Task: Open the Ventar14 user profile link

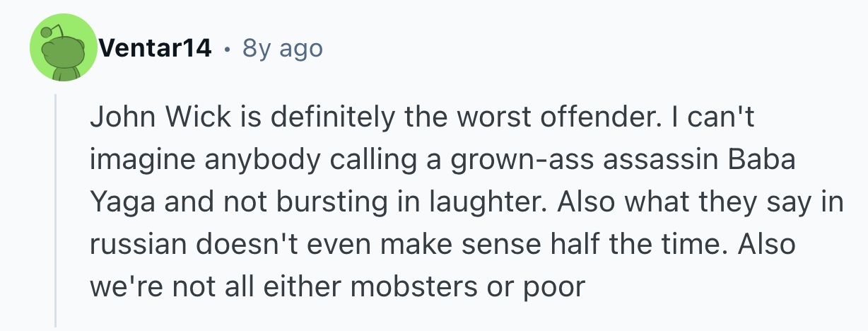Action: tap(156, 48)
